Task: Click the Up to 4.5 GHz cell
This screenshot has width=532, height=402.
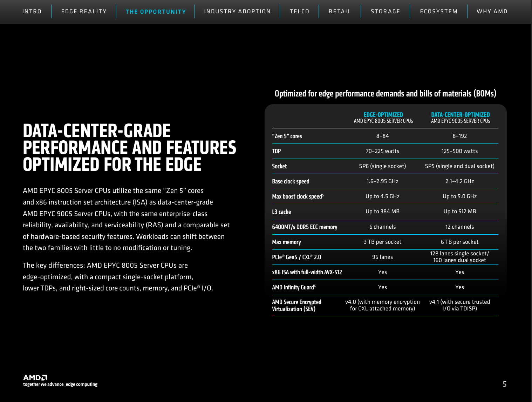Action: pos(382,196)
